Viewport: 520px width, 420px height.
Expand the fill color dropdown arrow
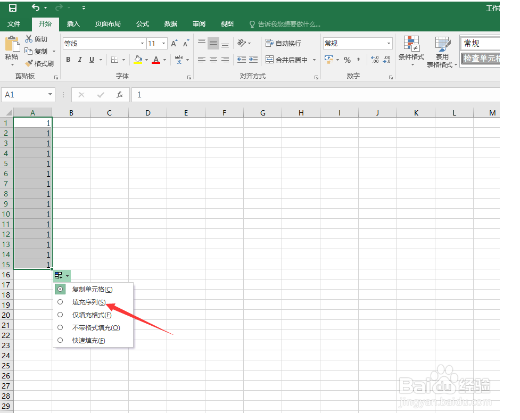[x=146, y=60]
